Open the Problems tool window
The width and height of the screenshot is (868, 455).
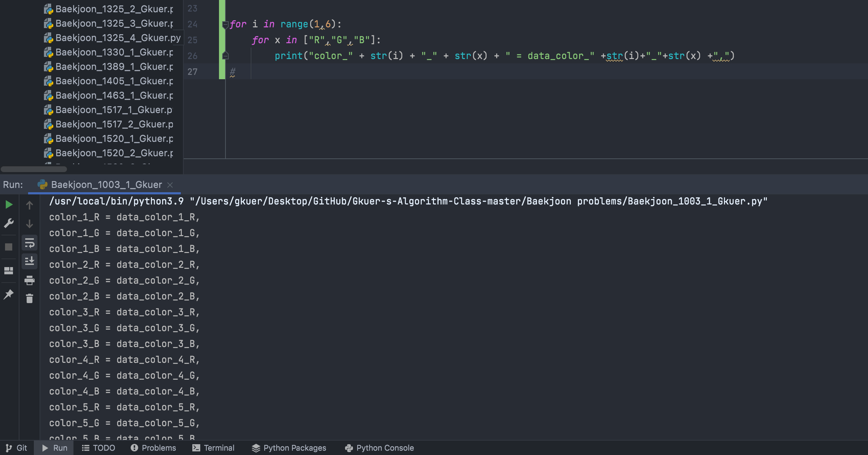pyautogui.click(x=153, y=448)
